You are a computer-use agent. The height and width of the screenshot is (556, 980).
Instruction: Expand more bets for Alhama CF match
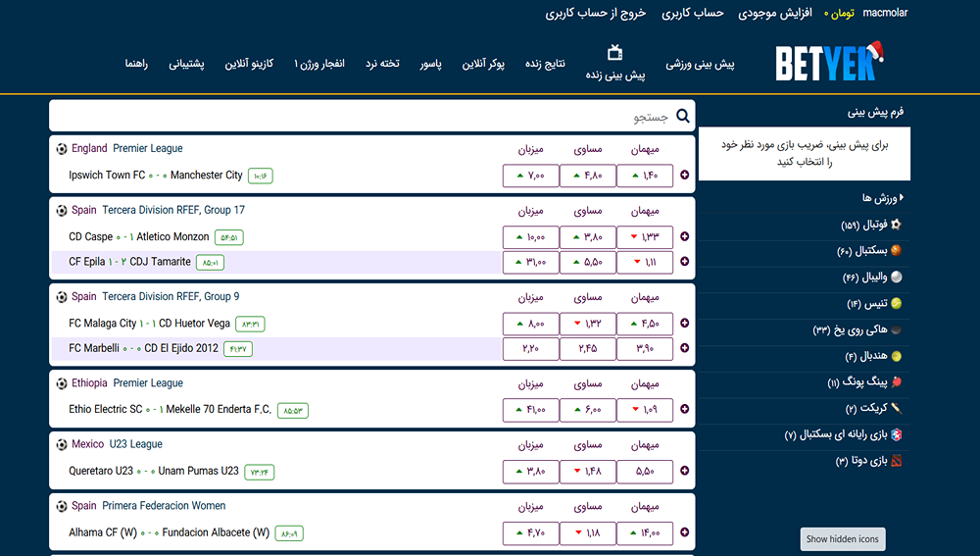click(x=684, y=532)
